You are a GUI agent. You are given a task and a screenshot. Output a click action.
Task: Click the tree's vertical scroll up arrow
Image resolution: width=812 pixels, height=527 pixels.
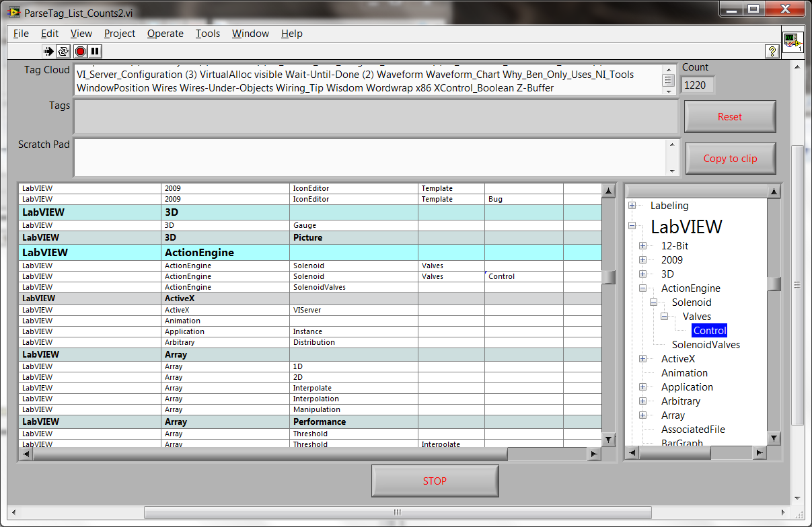tap(774, 193)
